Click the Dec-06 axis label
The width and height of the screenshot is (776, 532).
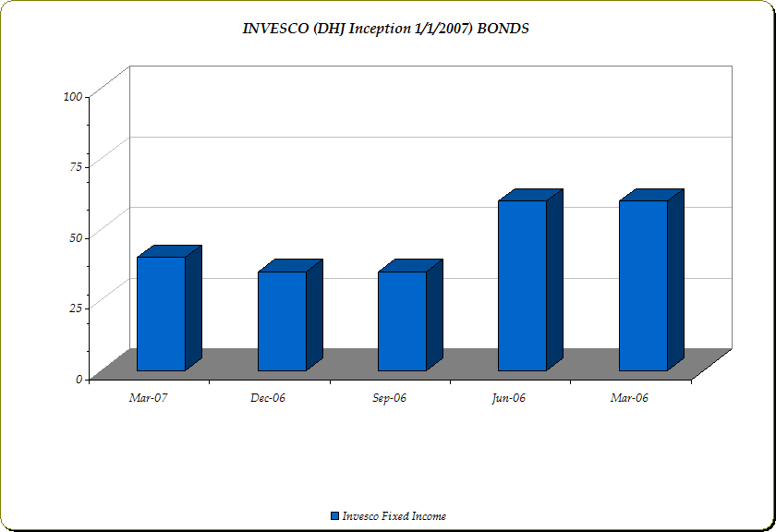pos(268,398)
